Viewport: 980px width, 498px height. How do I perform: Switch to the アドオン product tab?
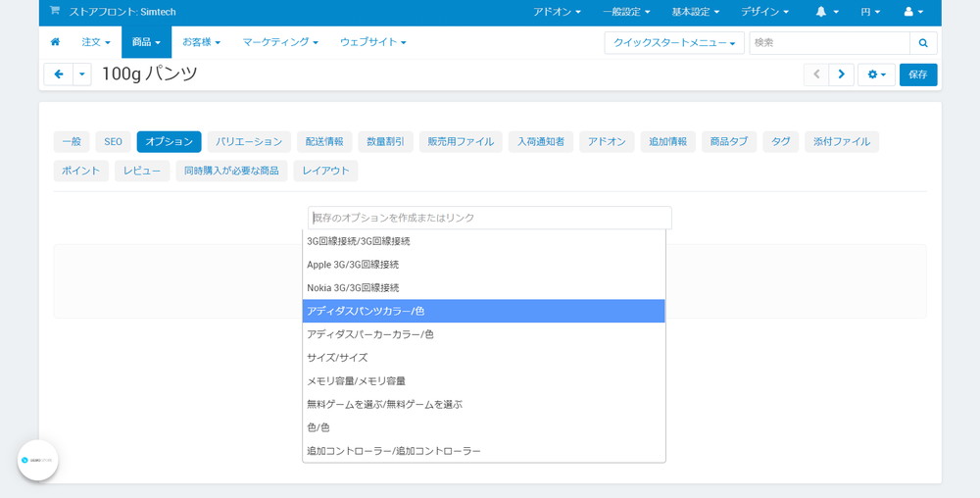(x=607, y=142)
